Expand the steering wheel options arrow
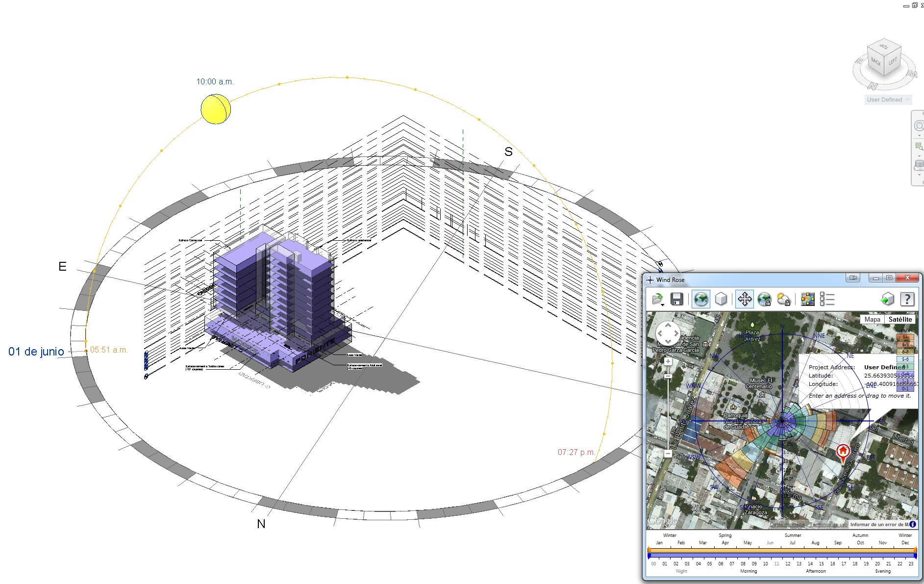924x584 pixels. 919,136
